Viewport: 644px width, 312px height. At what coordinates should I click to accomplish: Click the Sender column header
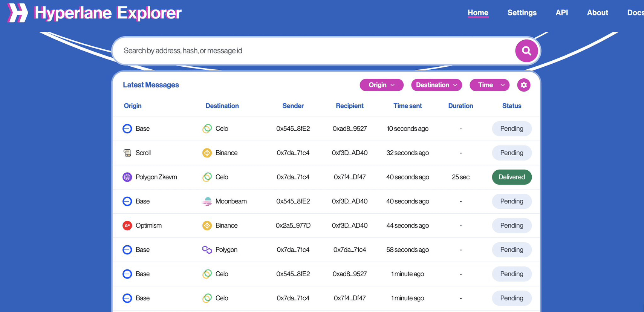pos(293,106)
